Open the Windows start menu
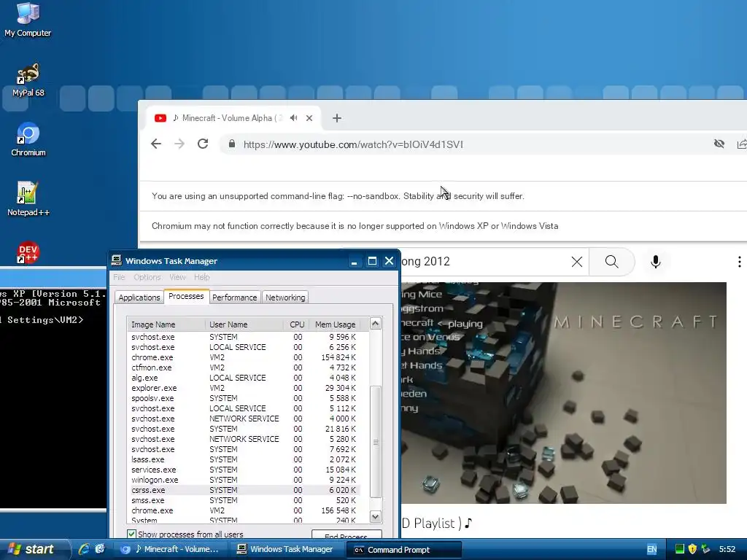This screenshot has height=560, width=747. [x=34, y=549]
